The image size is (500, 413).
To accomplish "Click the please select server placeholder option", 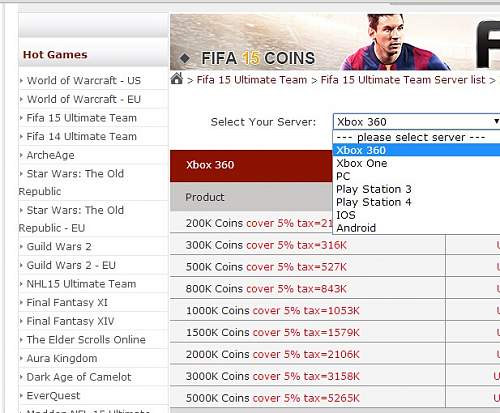I will click(411, 137).
